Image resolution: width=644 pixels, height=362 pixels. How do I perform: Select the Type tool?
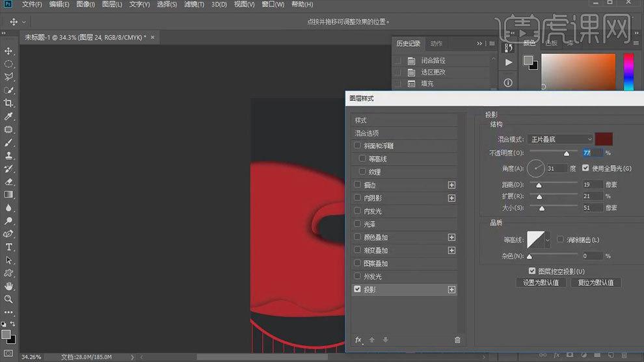[8, 247]
